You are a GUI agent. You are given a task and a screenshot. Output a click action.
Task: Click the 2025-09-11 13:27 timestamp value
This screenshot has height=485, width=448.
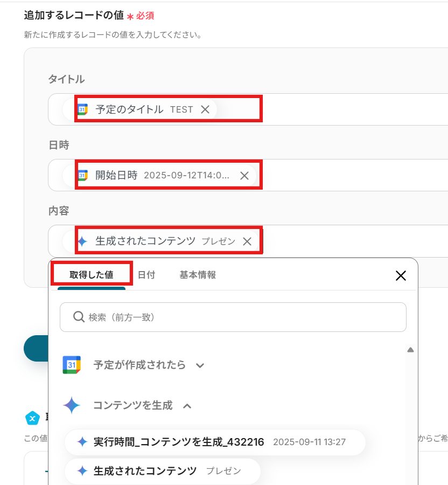tap(309, 442)
